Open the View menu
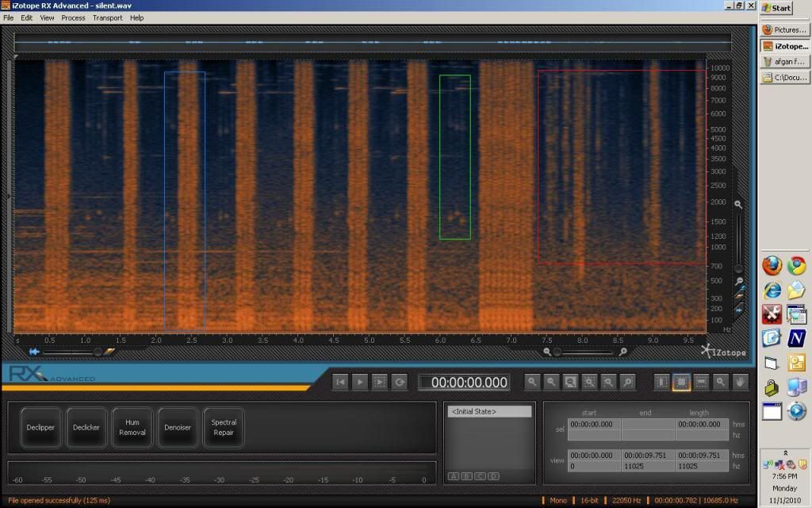Viewport: 812px width, 508px height. pyautogui.click(x=47, y=17)
